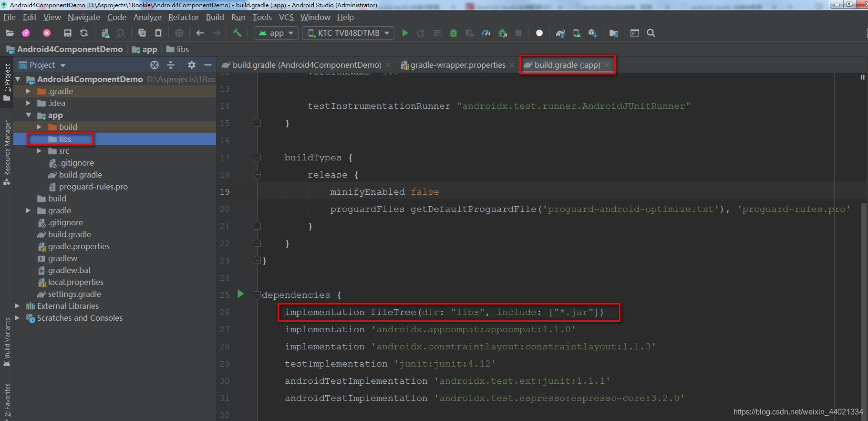Image resolution: width=868 pixels, height=421 pixels.
Task: Select proguard-rules.pro file
Action: [93, 187]
